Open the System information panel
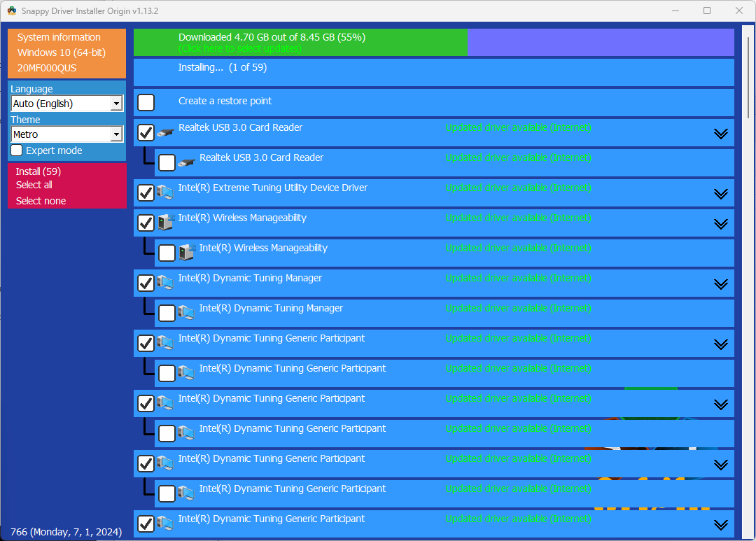 tap(59, 38)
